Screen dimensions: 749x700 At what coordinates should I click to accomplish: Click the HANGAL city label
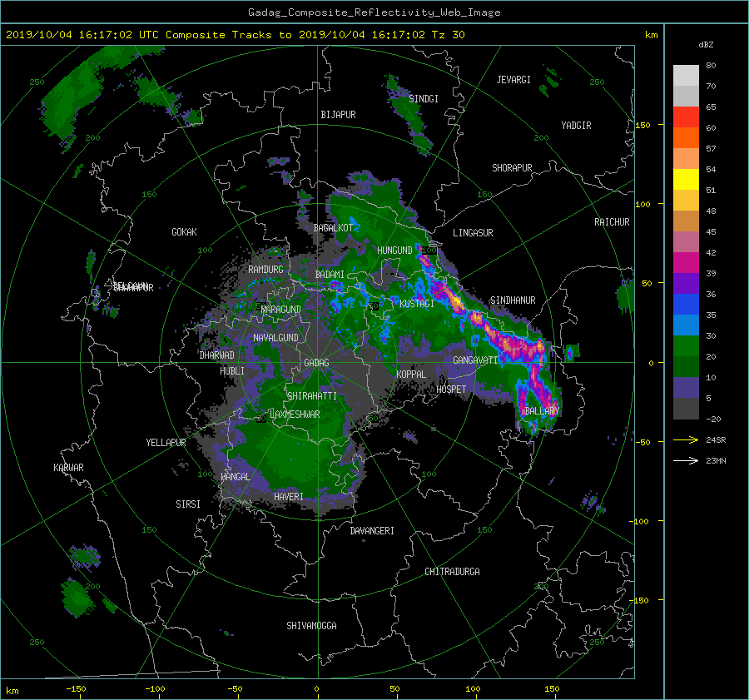pyautogui.click(x=236, y=477)
